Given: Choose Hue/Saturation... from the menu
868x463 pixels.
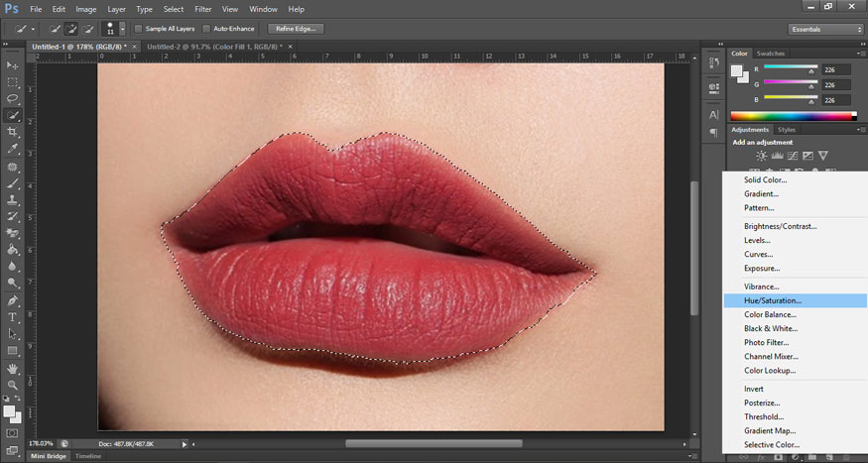Looking at the screenshot, I should [x=773, y=300].
